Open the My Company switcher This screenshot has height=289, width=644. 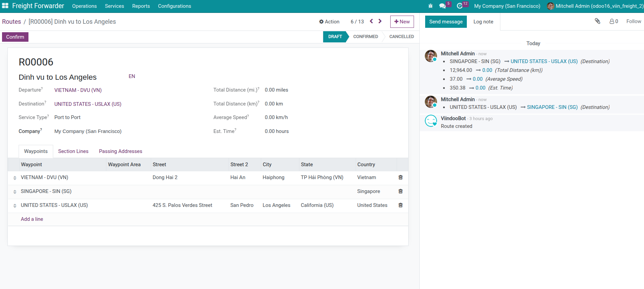[x=507, y=6]
